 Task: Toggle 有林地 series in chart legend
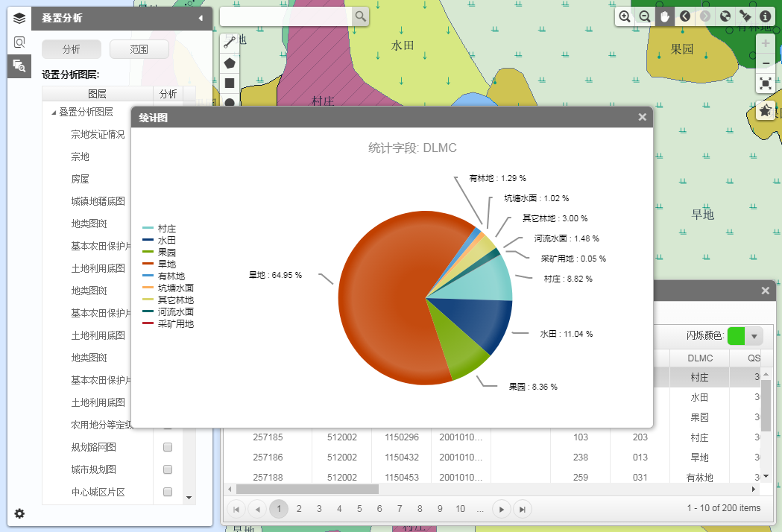tap(163, 276)
